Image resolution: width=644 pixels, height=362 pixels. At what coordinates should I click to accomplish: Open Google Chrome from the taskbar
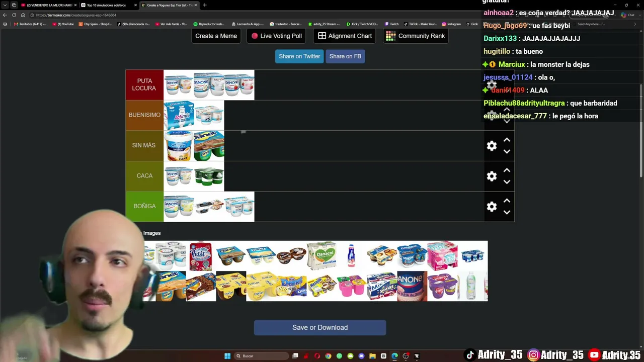tap(328, 356)
